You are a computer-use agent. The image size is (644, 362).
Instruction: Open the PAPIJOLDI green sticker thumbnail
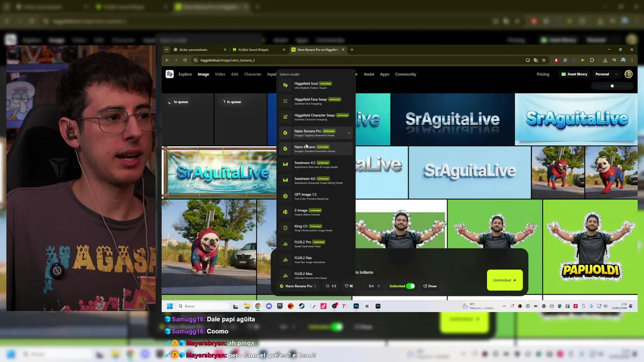[x=590, y=246]
